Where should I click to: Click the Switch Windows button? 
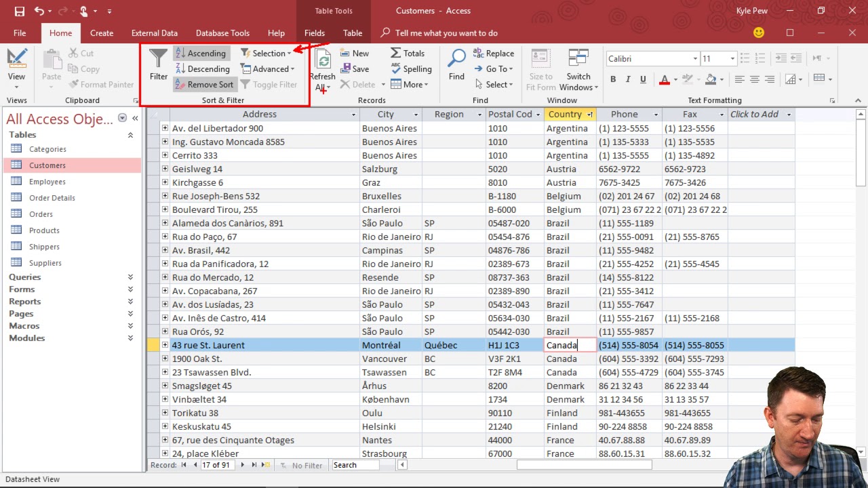[x=578, y=68]
